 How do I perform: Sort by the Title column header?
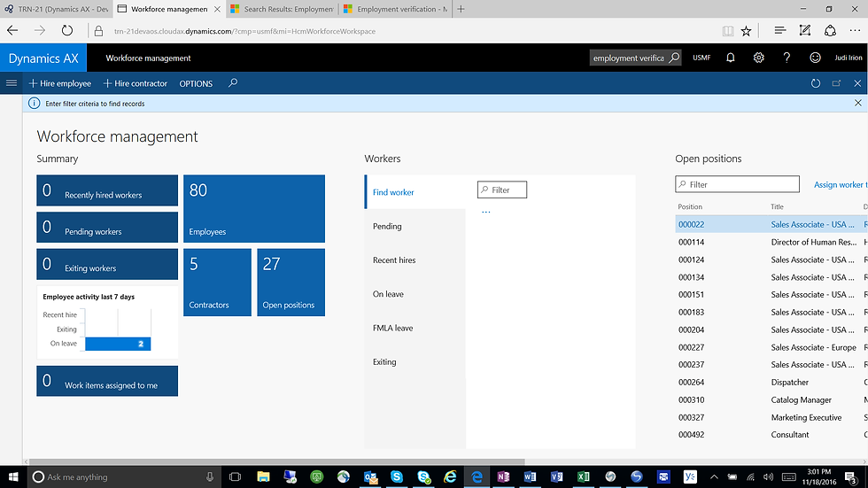tap(778, 206)
